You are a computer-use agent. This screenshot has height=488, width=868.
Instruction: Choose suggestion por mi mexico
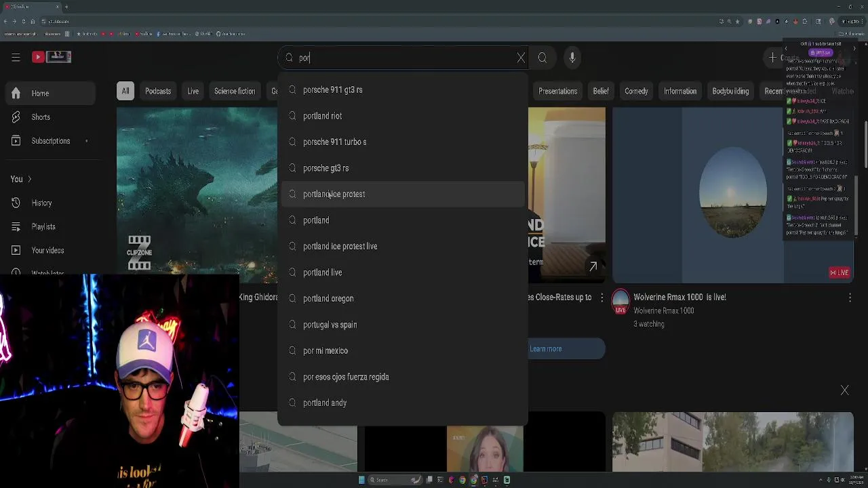[x=403, y=350]
